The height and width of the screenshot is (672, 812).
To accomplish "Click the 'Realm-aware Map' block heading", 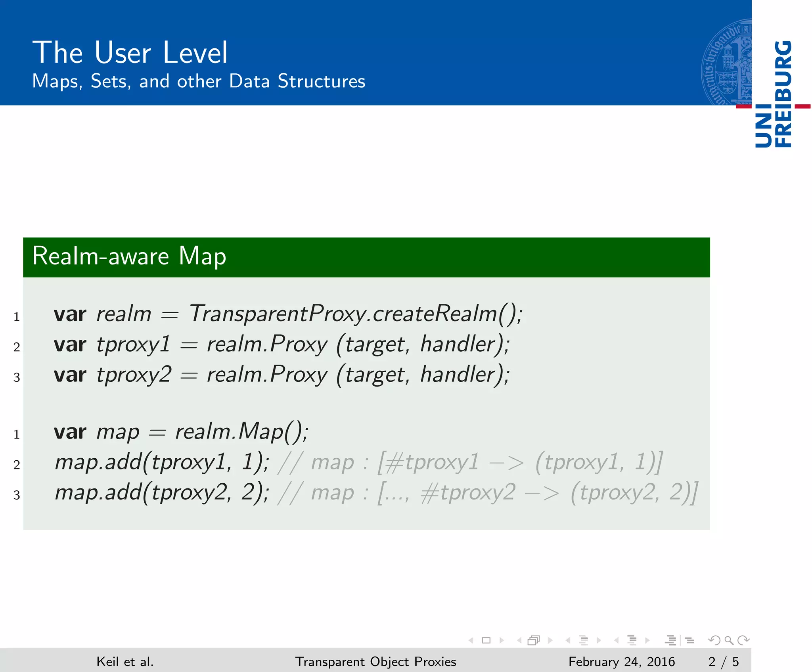I will pos(129,256).
